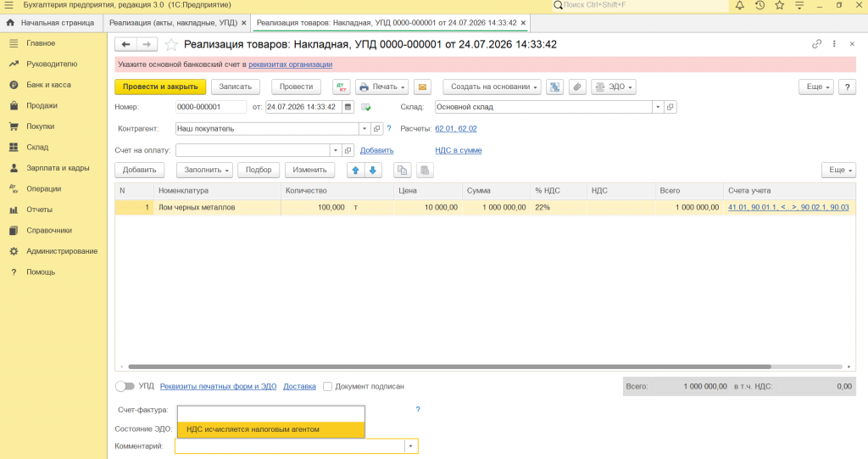The image size is (868, 459).
Task: Open Печать dropdown menu
Action: [x=382, y=87]
